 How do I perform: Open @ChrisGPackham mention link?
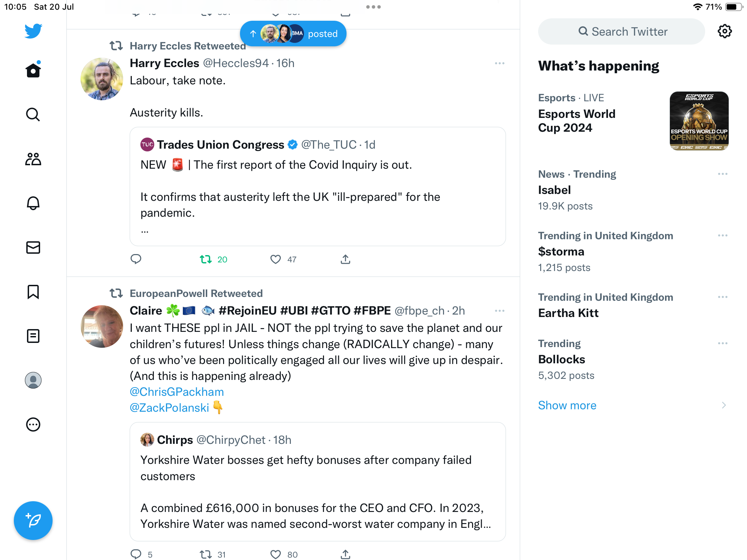click(177, 392)
